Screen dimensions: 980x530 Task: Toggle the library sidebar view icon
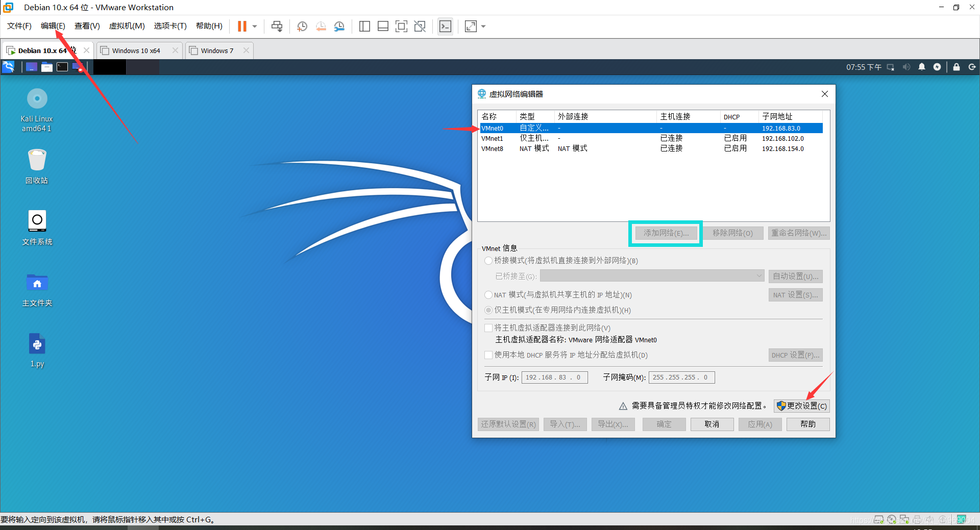tap(364, 26)
